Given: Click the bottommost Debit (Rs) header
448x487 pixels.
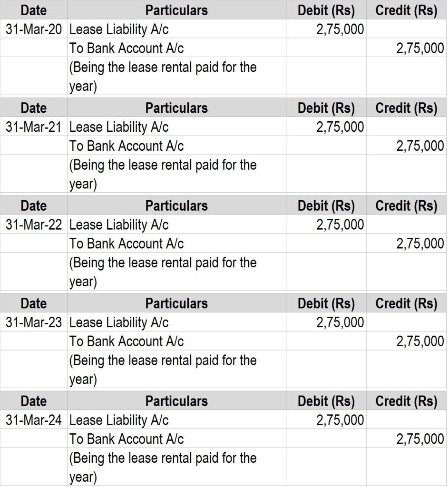Looking at the screenshot, I should click(326, 401).
